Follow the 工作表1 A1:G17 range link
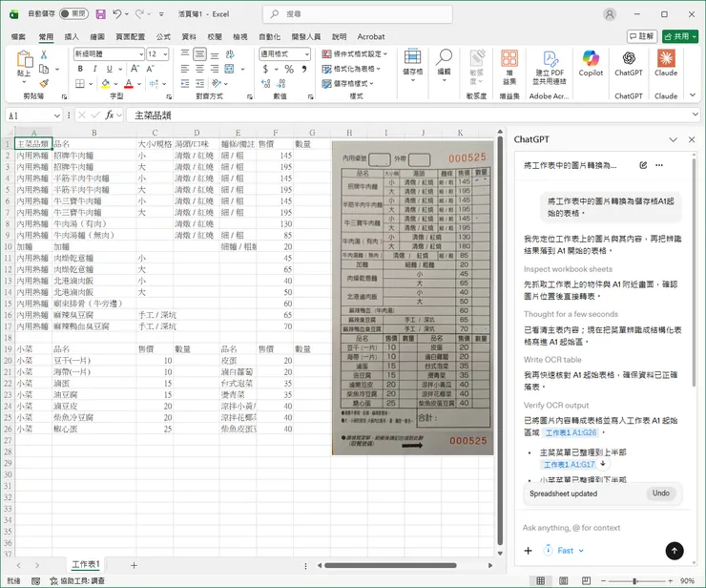This screenshot has height=588, width=706. [x=570, y=465]
